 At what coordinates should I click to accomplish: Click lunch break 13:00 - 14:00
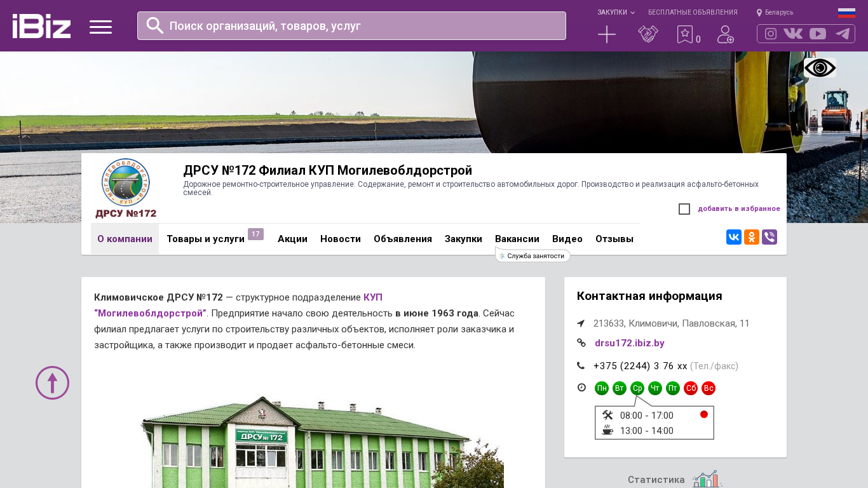pos(647,431)
